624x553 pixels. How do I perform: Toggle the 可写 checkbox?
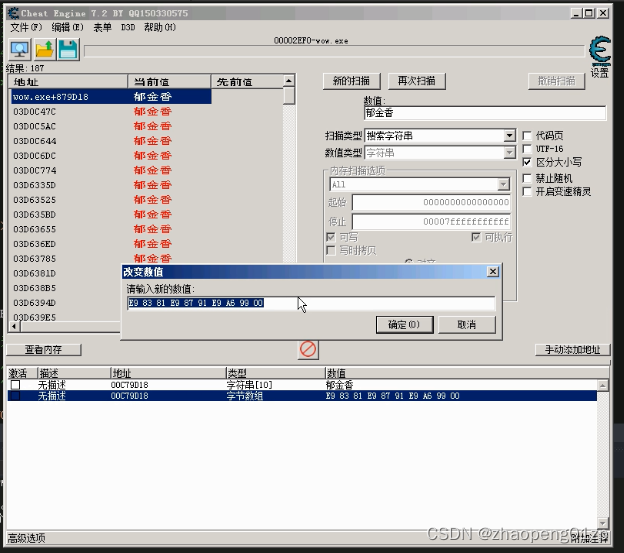coord(331,237)
